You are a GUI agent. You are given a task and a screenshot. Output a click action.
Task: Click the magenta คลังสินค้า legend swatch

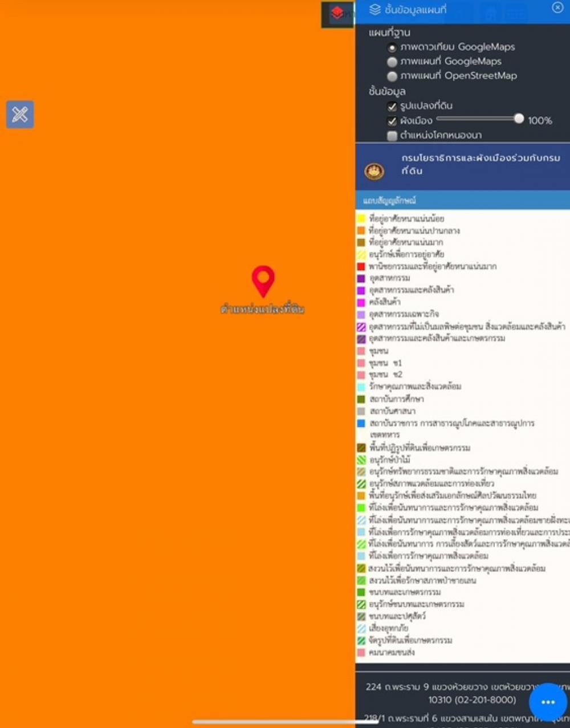[x=361, y=302]
